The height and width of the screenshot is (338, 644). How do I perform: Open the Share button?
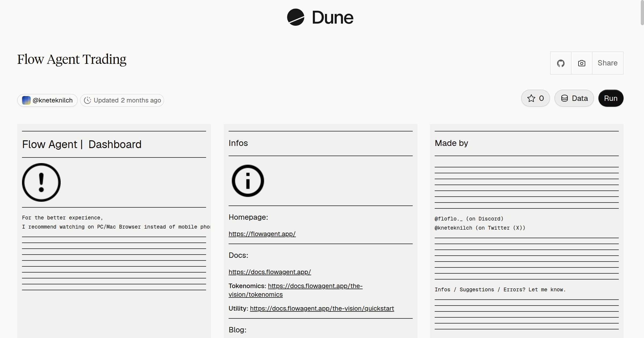(608, 63)
